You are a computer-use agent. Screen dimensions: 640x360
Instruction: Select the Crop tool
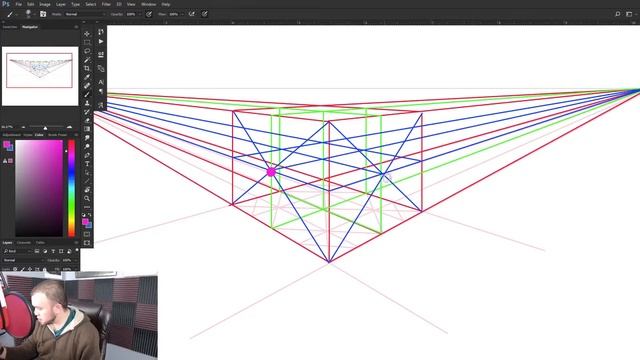[87, 68]
